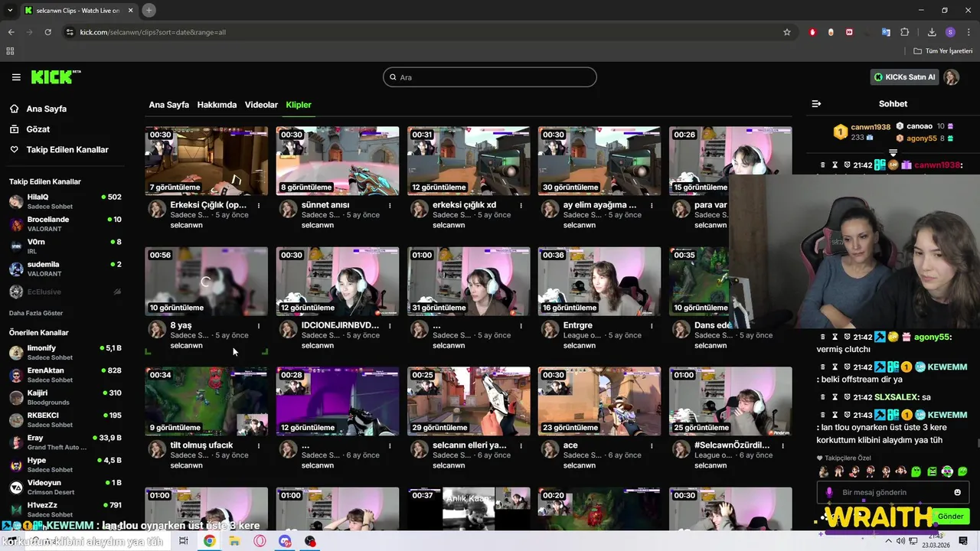The image size is (980, 551).
Task: Open HilalQ followed channel
Action: pyautogui.click(x=65, y=201)
